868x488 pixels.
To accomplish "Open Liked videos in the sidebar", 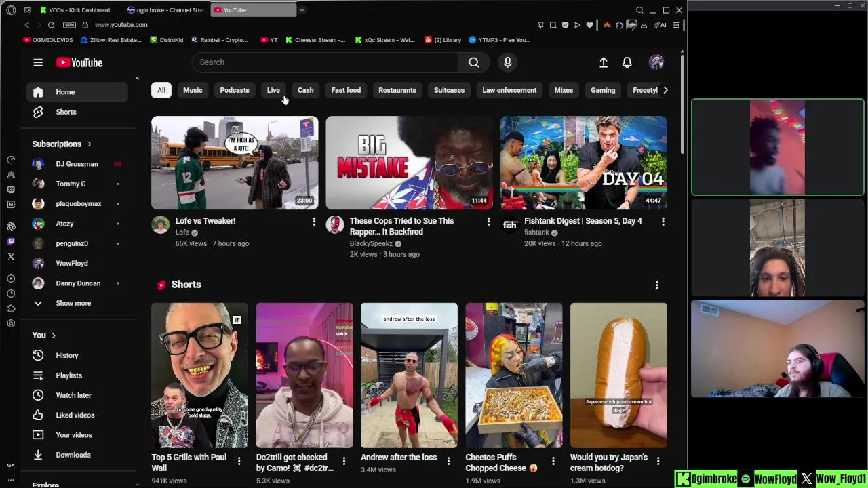I will pyautogui.click(x=77, y=415).
